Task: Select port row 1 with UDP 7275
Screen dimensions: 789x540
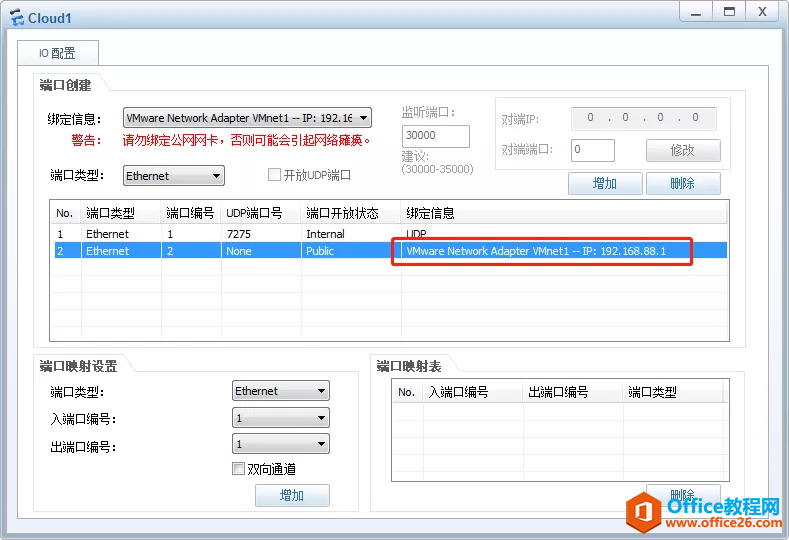Action: click(390, 234)
